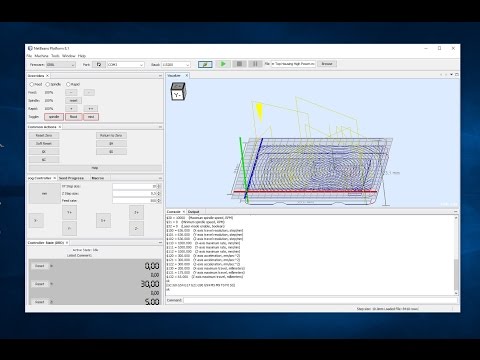Click the Return to Zero button
The width and height of the screenshot is (480, 360).
click(111, 135)
